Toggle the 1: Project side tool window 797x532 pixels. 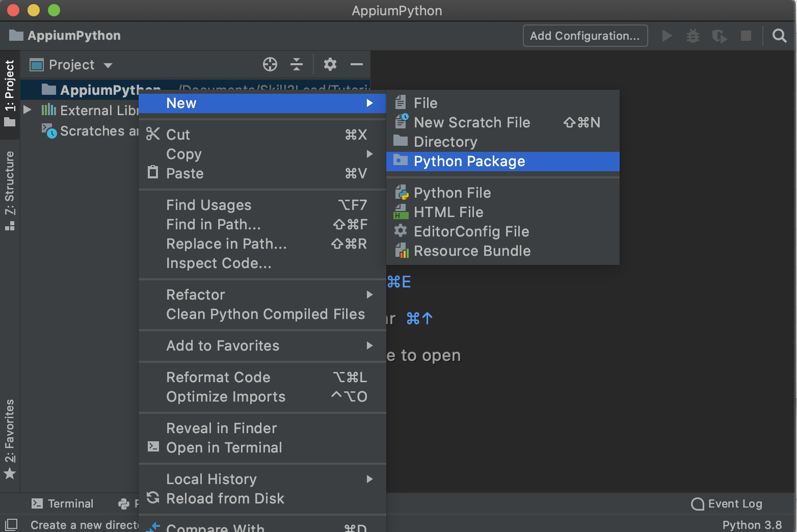tap(10, 92)
